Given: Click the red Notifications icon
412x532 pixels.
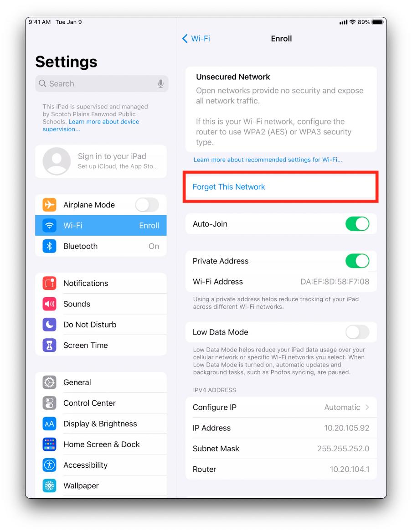Looking at the screenshot, I should (x=50, y=283).
